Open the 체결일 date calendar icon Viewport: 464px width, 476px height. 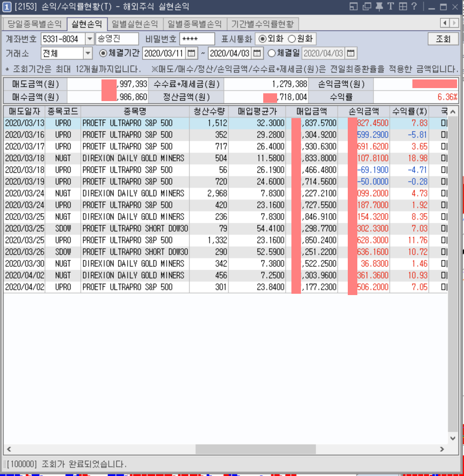tap(351, 54)
